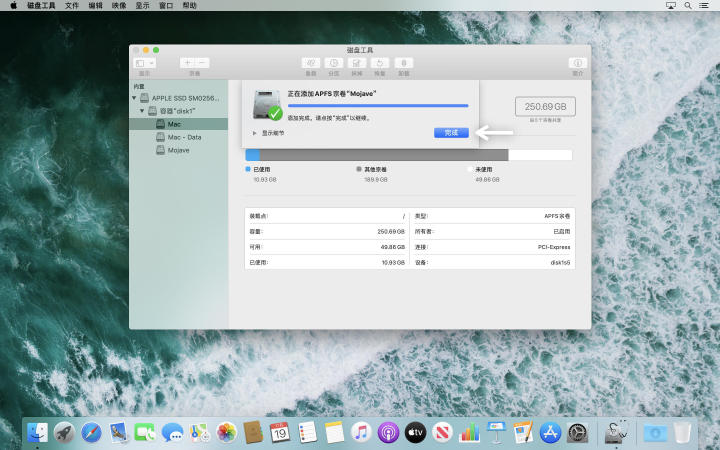Remove volume with minus button
The height and width of the screenshot is (450, 720).
(x=202, y=63)
